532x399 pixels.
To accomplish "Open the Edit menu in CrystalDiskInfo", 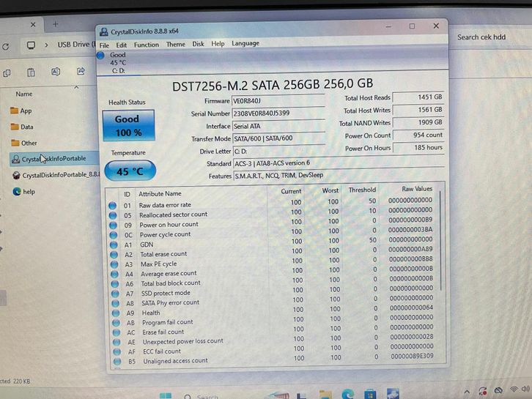I will (x=121, y=45).
